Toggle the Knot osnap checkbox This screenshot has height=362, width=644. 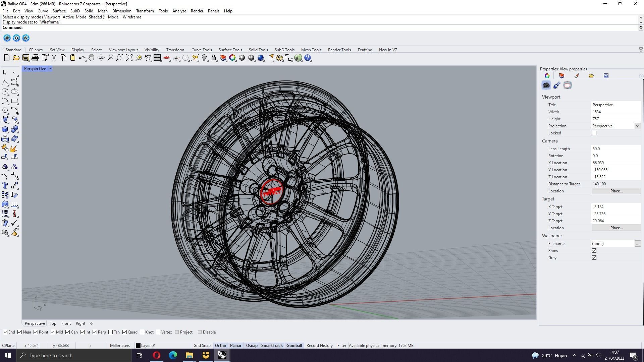[x=142, y=332]
